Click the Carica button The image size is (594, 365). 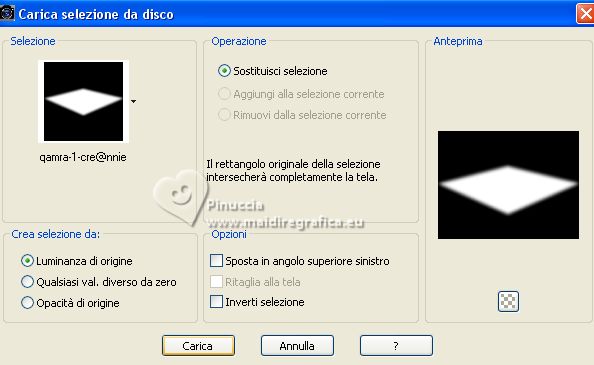point(198,346)
